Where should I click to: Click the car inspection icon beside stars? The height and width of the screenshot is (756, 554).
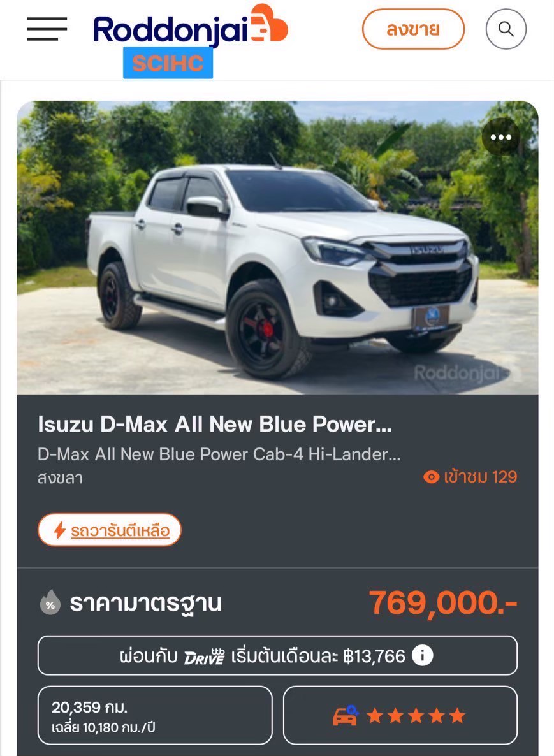tap(346, 715)
